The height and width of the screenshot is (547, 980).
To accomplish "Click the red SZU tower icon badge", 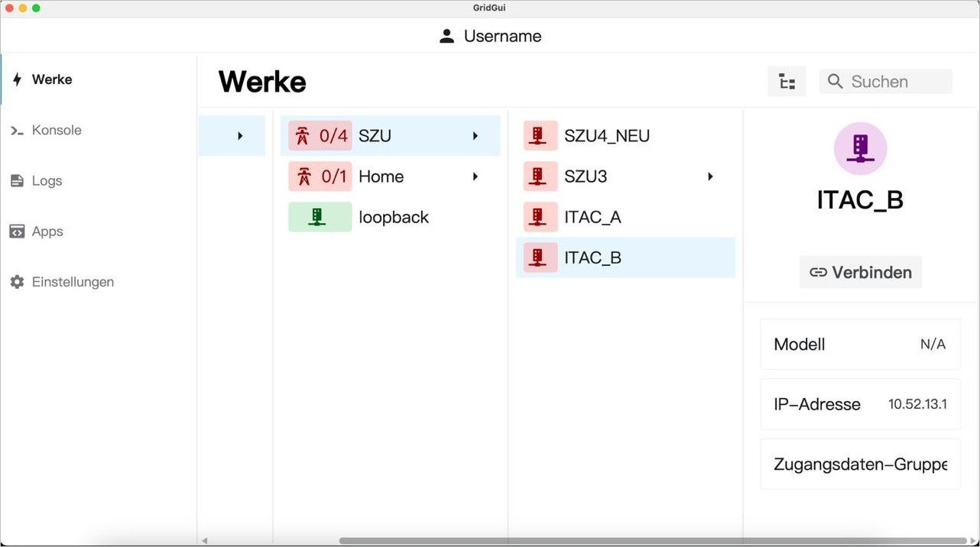I will 320,136.
